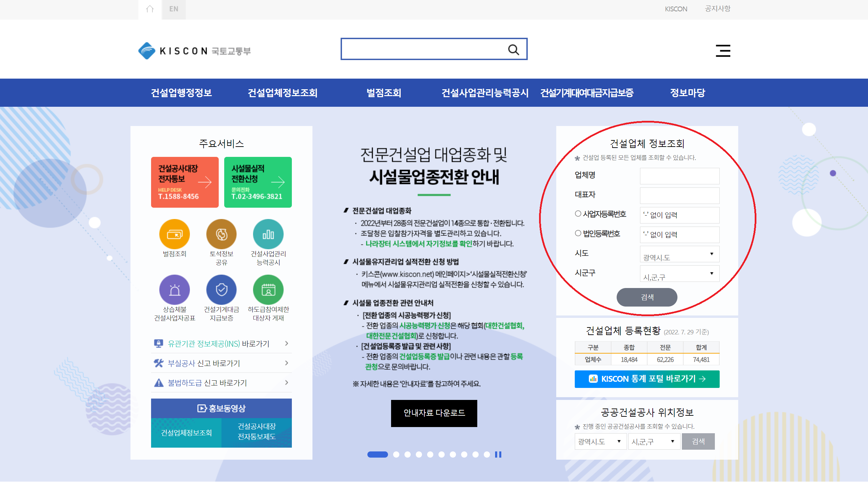The width and height of the screenshot is (868, 483).
Task: Click 불법하도급 신고 바로가기 link
Action: (207, 382)
